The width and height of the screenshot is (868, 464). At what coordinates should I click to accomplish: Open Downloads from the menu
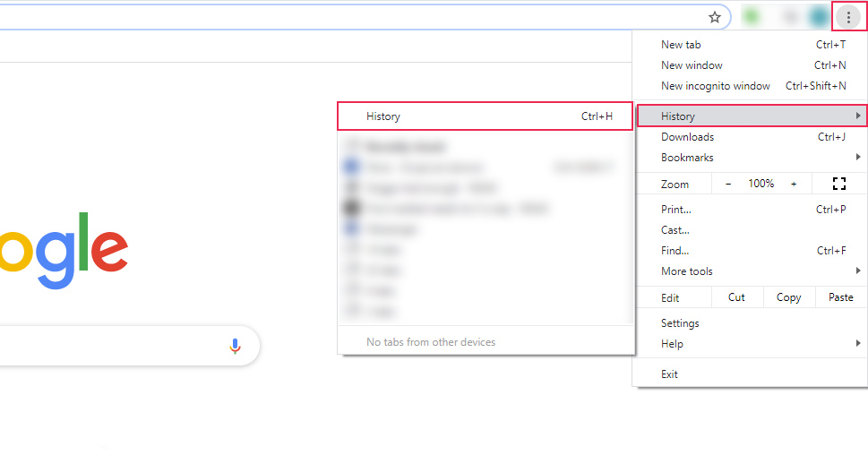[x=687, y=137]
